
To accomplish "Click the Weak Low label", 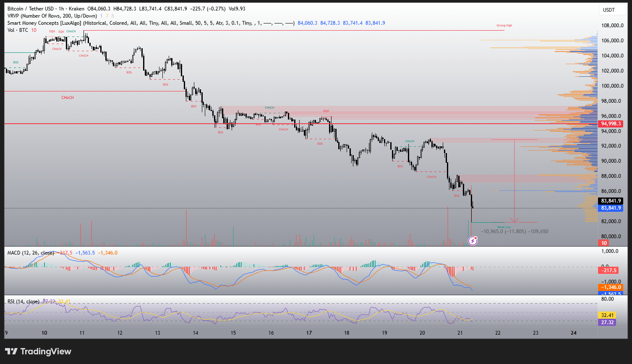I will 504,227.
